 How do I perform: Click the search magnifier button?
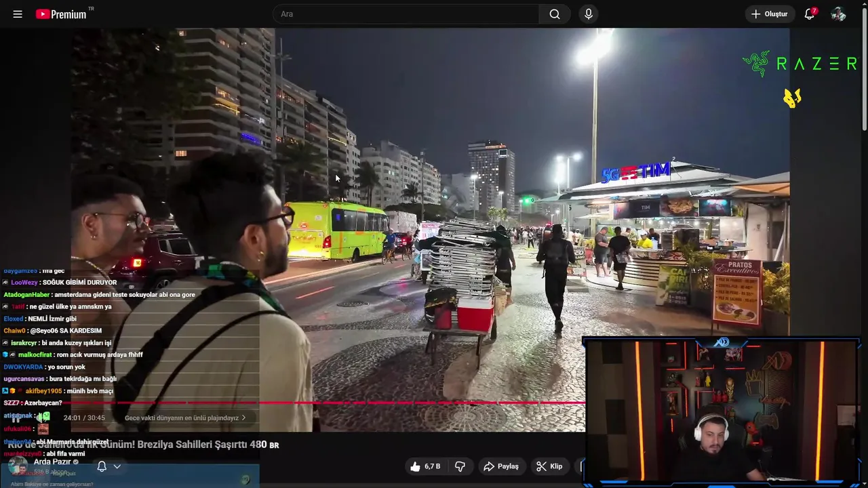(555, 14)
